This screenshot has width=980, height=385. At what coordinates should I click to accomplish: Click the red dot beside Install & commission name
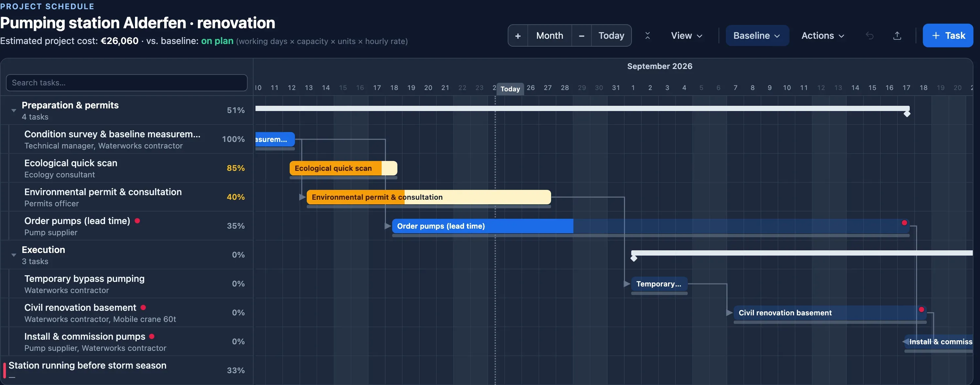(x=152, y=336)
